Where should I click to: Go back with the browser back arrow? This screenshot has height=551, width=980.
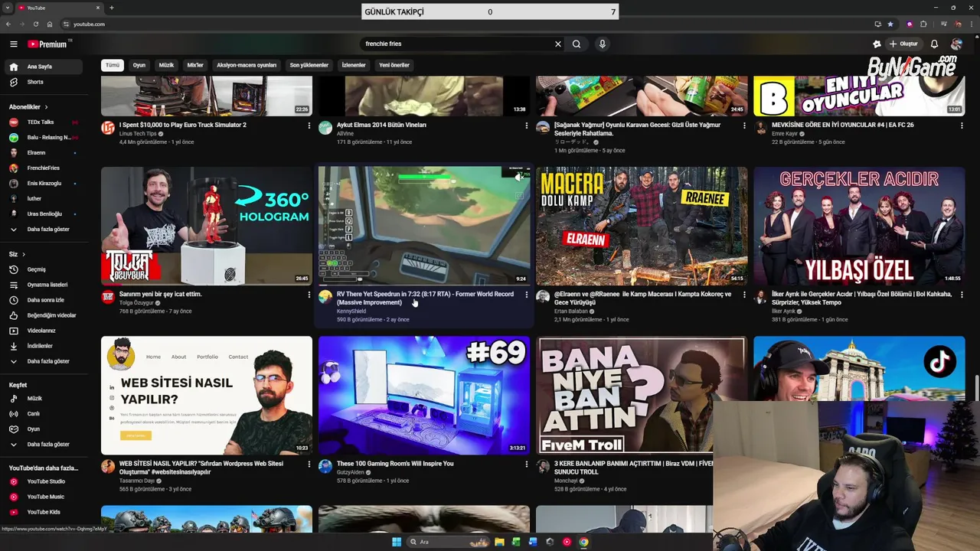(8, 24)
